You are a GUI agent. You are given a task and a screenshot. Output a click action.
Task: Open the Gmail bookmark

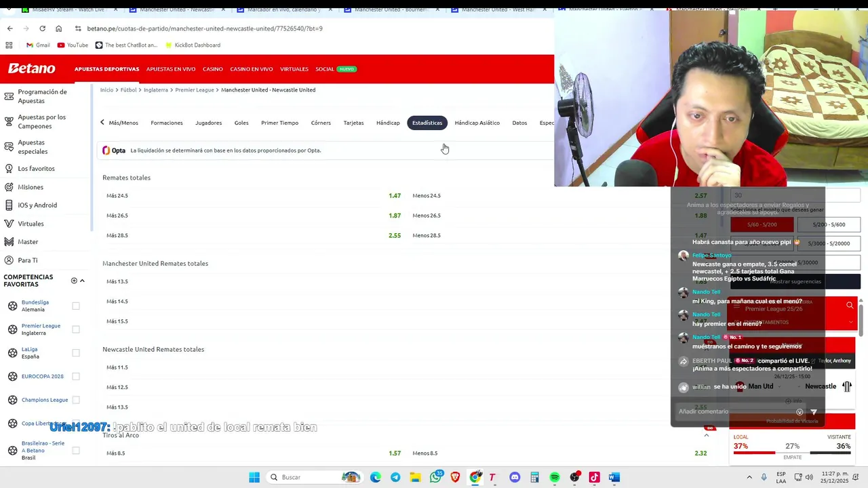(37, 45)
